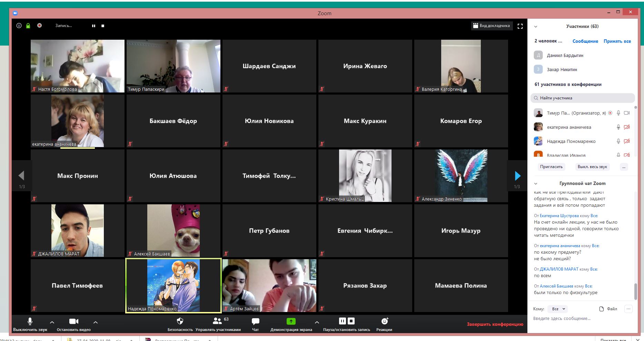This screenshot has width=644, height=341.
Task: Collapse the Участники panel chevron
Action: tap(536, 27)
